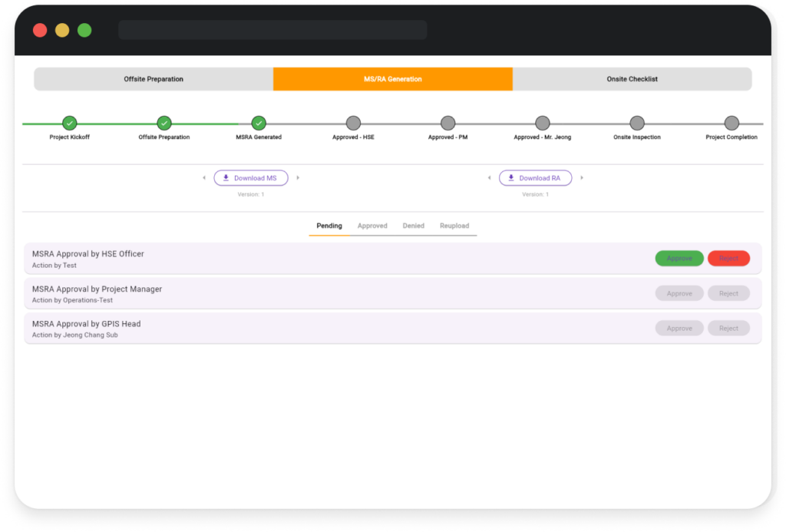This screenshot has height=532, width=786.
Task: Open the Onsite Checklist tab
Action: [x=632, y=79]
